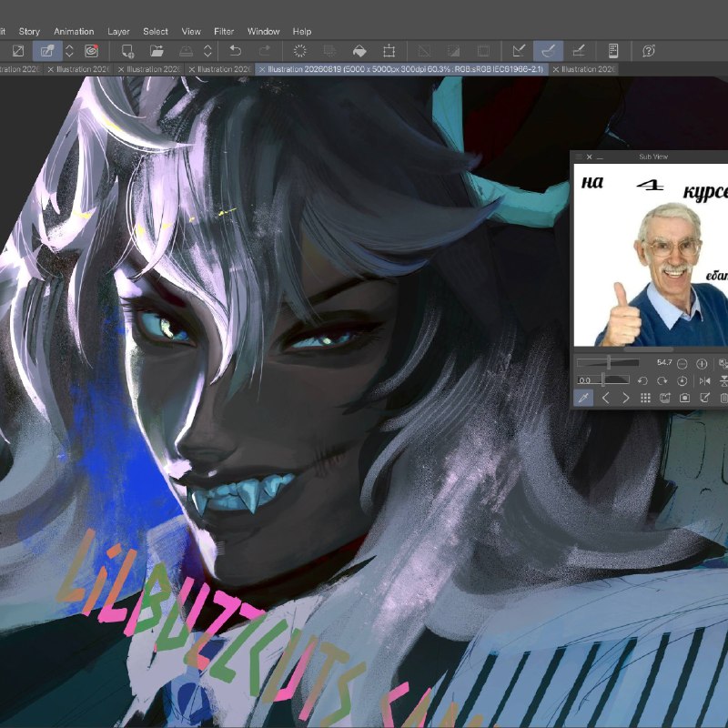Toggle the highlighted snap to special ruler icon
728x728 pixels.
[549, 51]
